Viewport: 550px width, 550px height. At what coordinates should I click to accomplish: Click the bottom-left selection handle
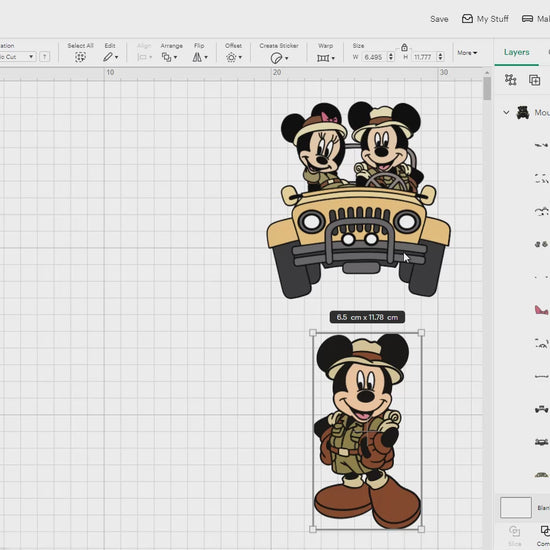(x=313, y=529)
